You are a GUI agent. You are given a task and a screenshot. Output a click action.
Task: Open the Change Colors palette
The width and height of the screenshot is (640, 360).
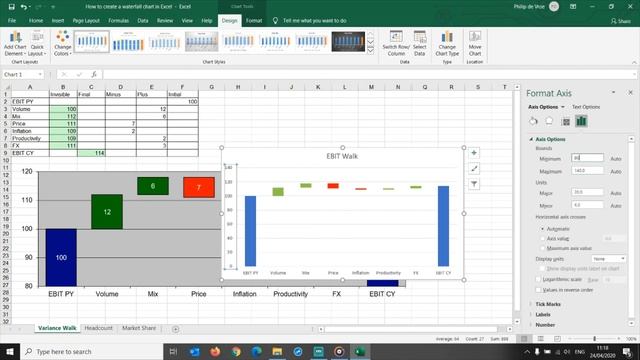[62, 43]
